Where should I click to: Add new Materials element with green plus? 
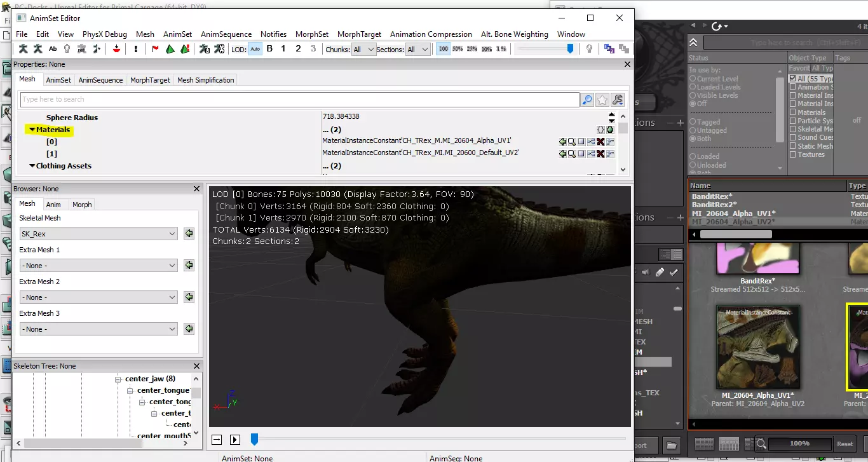(x=610, y=130)
